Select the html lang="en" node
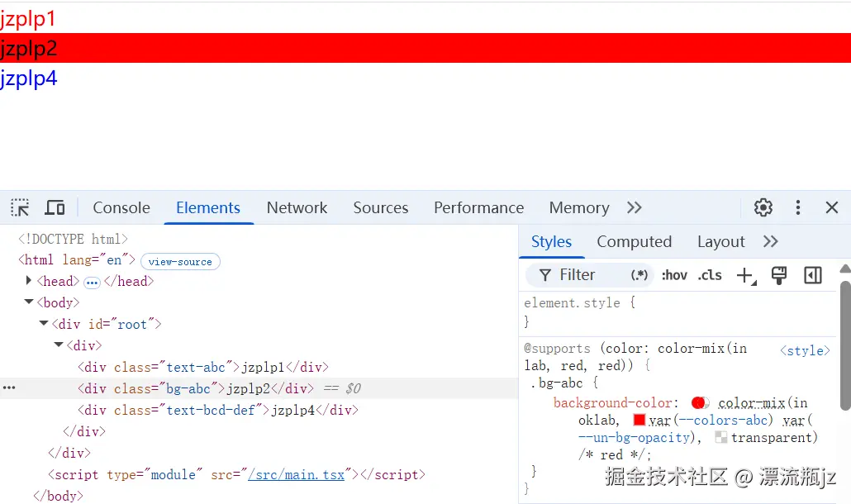 click(x=77, y=260)
